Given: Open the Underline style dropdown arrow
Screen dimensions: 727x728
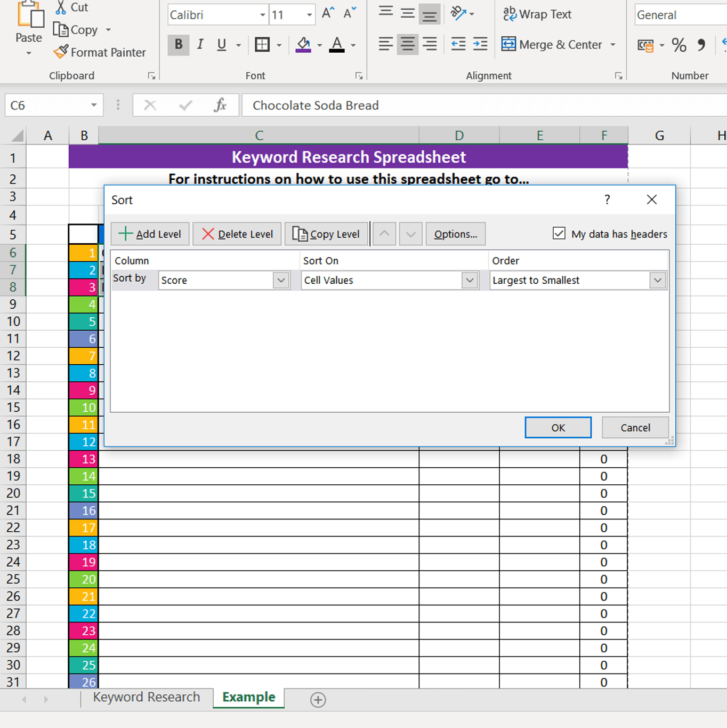Looking at the screenshot, I should [238, 45].
